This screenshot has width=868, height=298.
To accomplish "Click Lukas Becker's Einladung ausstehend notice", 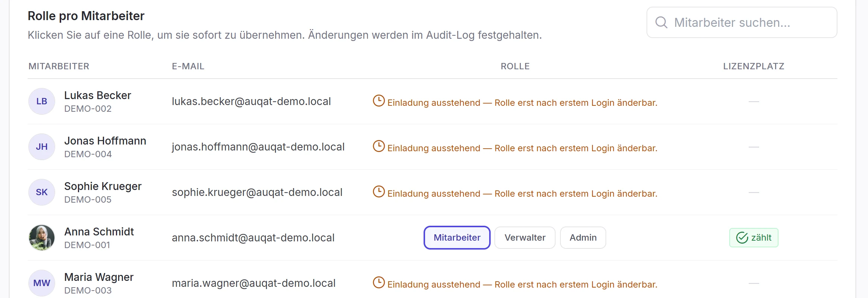I will click(x=515, y=102).
